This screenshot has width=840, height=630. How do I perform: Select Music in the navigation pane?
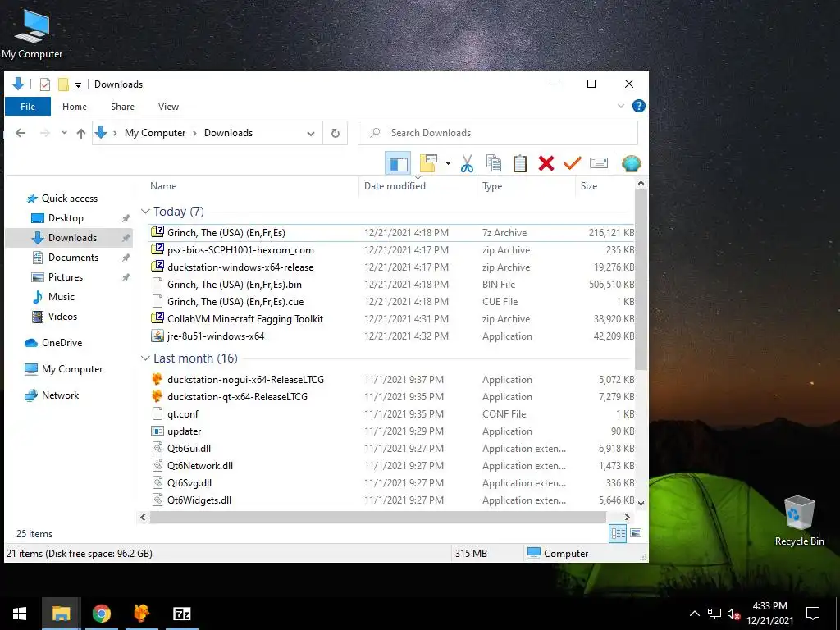(61, 297)
